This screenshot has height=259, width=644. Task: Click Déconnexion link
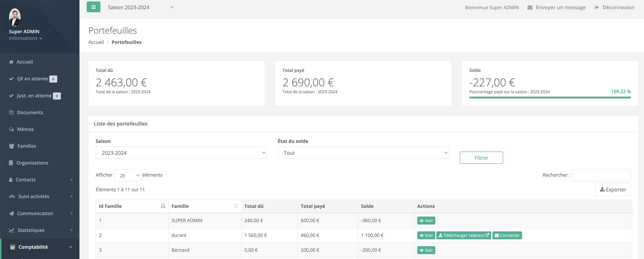point(618,8)
